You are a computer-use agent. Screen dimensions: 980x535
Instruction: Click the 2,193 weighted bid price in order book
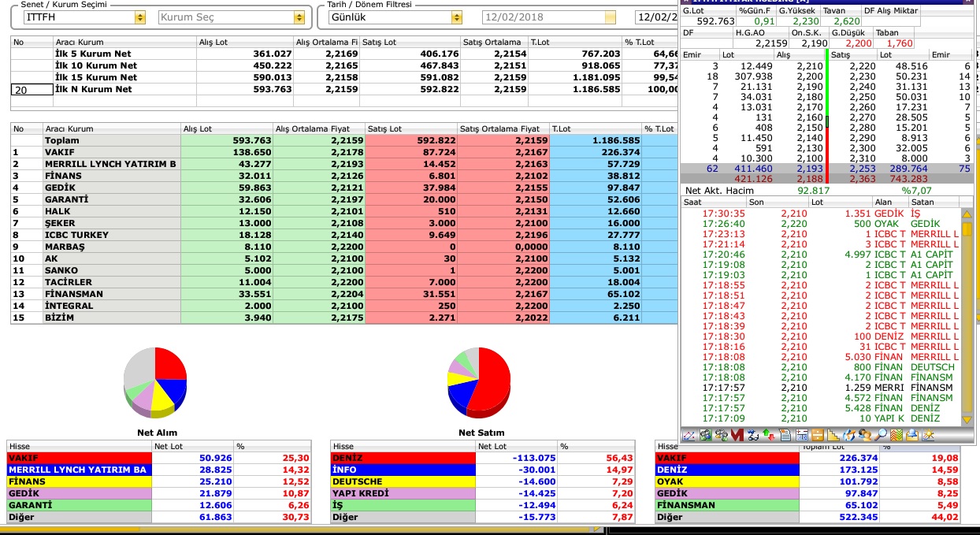click(810, 169)
